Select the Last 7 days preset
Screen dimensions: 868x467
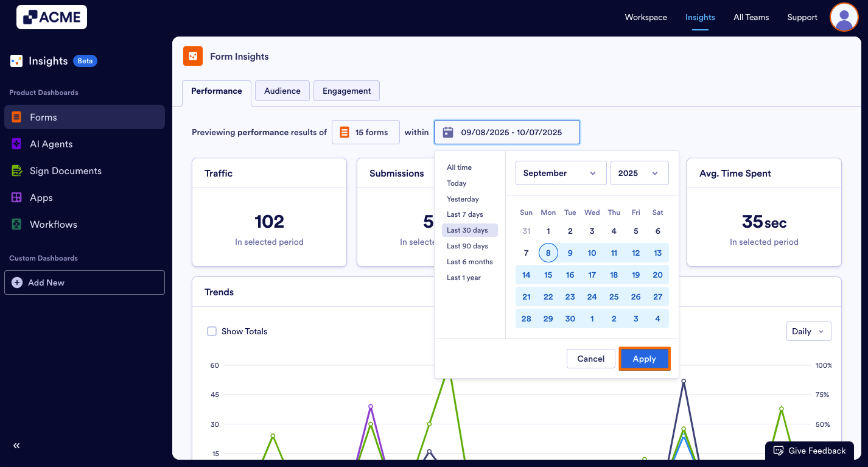tap(465, 214)
